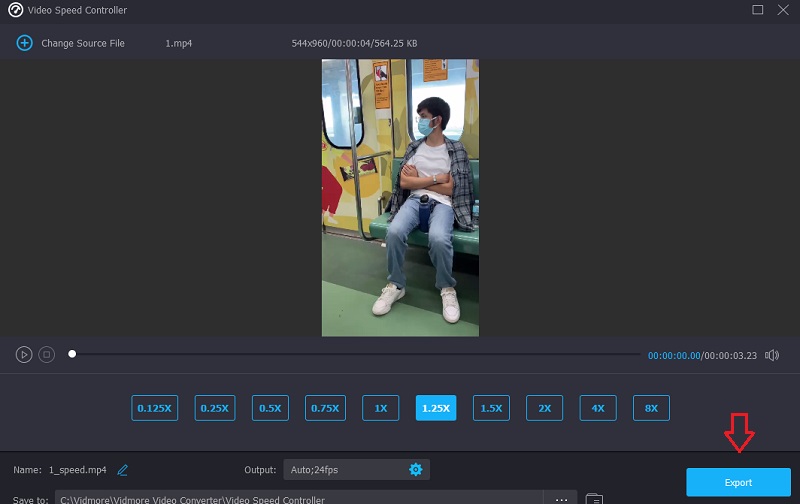Click the video preview of the train passenger
Image resolution: width=800 pixels, height=504 pixels.
point(400,197)
